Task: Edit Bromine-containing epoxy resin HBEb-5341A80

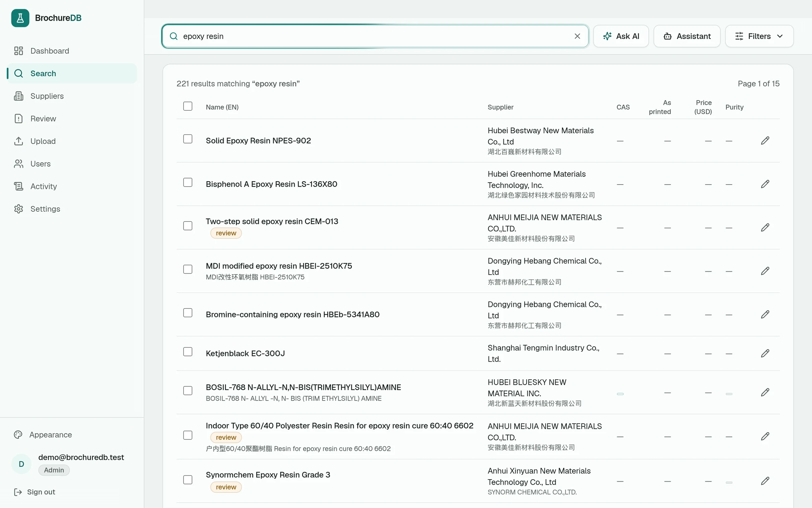Action: pos(765,315)
